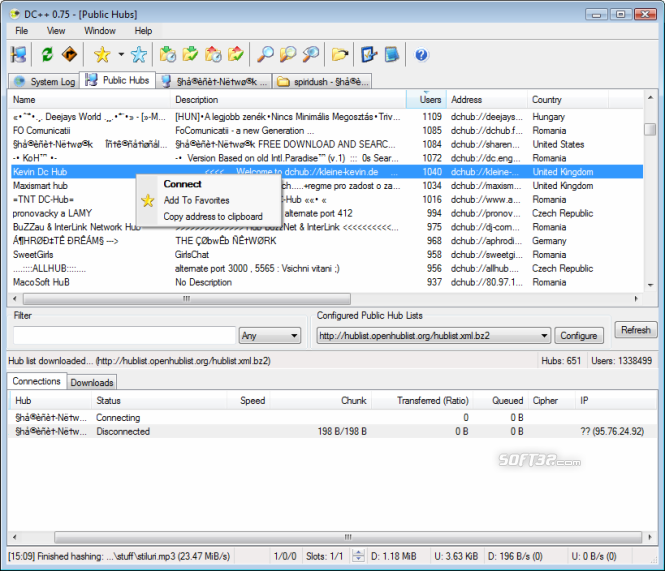Switch to the spiridush file list tab
The width and height of the screenshot is (665, 571).
(x=322, y=81)
